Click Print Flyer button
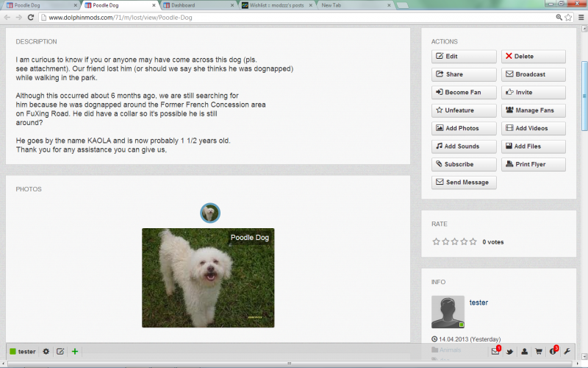 [x=534, y=164]
